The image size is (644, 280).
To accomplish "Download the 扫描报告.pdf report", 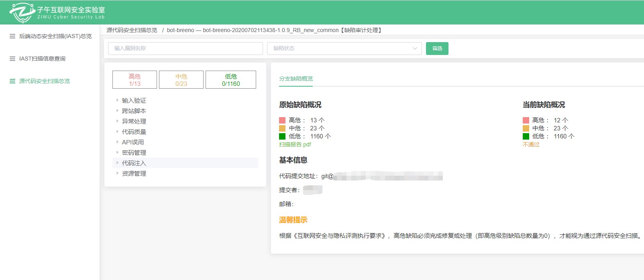I will [x=295, y=144].
